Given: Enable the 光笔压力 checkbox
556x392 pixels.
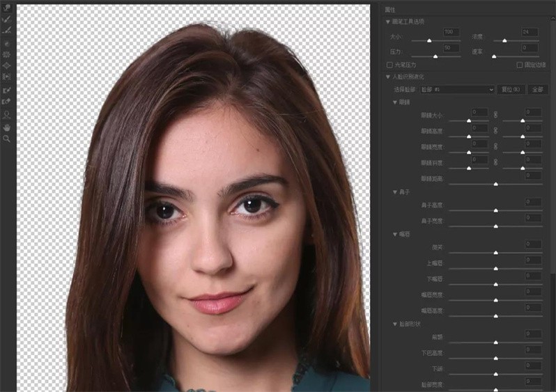Looking at the screenshot, I should pos(389,65).
